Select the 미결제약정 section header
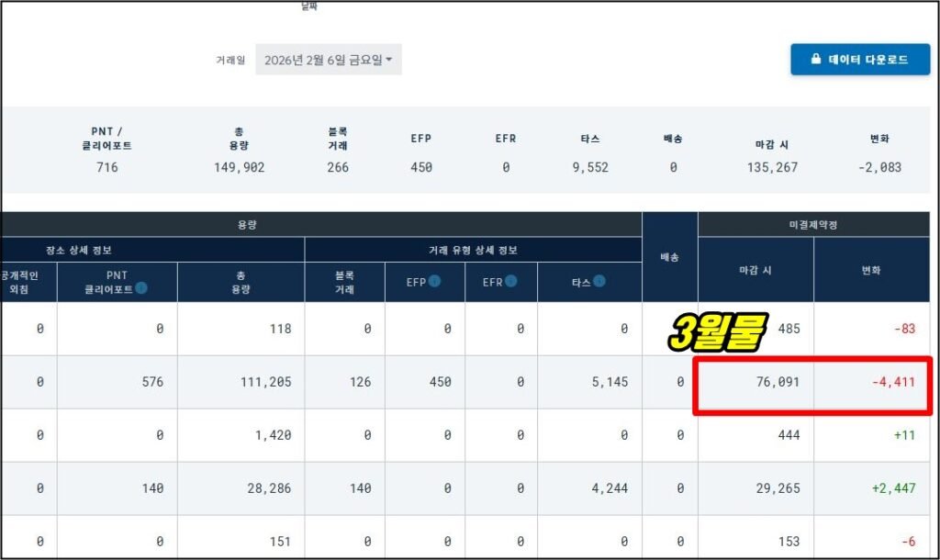Screen dimensions: 940x560 pyautogui.click(x=815, y=225)
